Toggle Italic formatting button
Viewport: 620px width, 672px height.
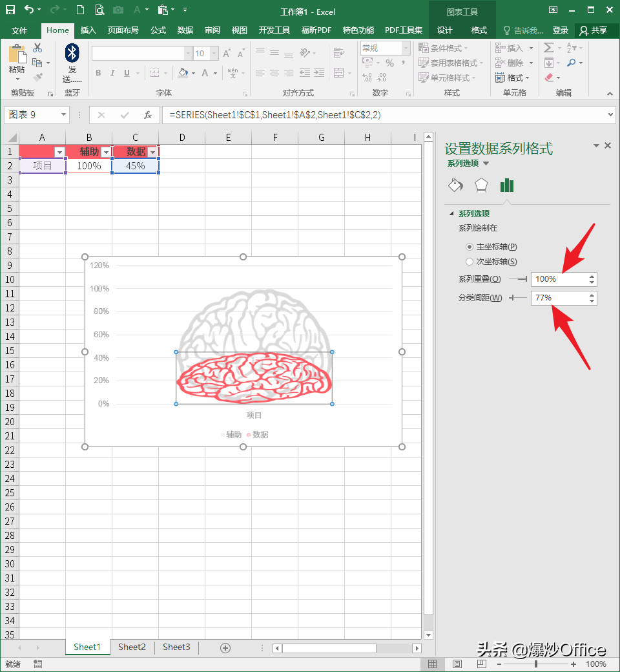click(112, 73)
